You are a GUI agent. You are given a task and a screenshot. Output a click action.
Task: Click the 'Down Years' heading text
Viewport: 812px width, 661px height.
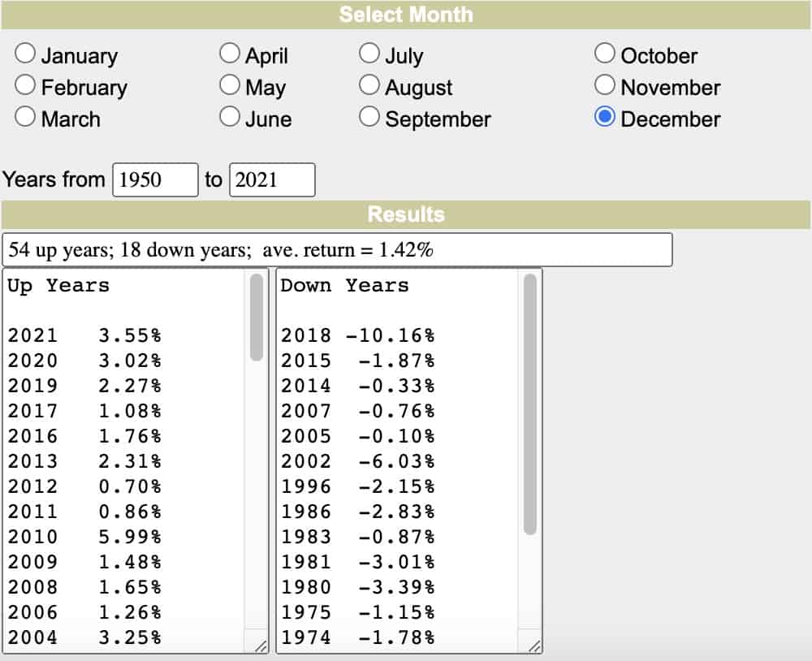click(x=345, y=286)
